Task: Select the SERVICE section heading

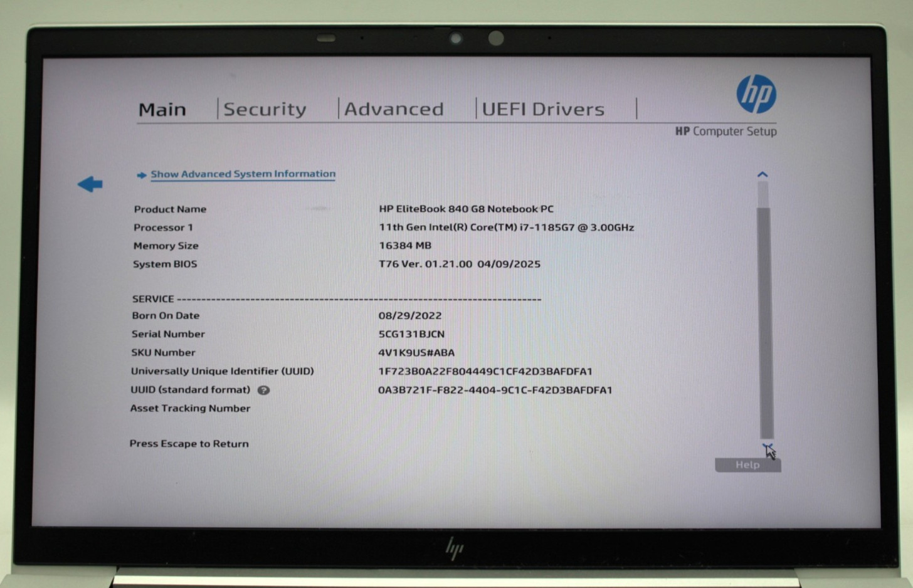Action: (153, 299)
